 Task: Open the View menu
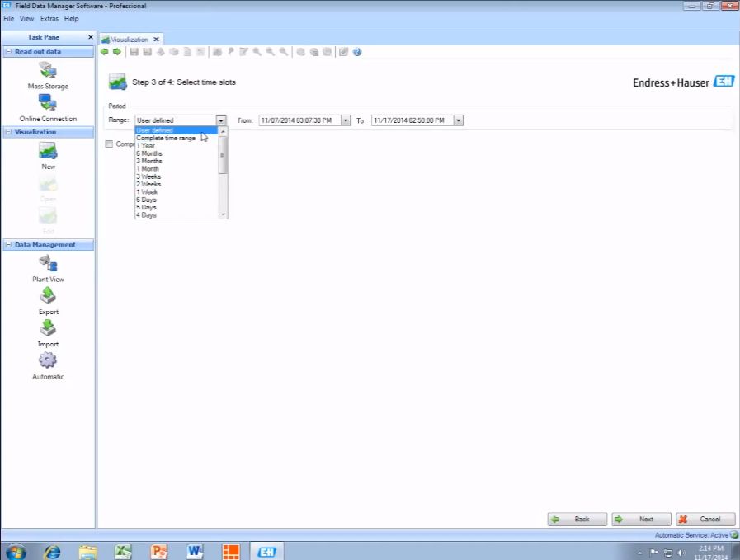pyautogui.click(x=26, y=18)
